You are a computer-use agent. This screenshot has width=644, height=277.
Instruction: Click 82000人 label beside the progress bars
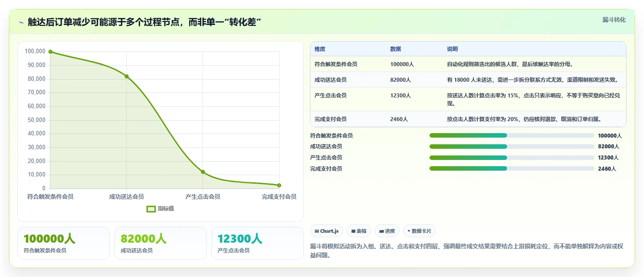click(609, 147)
